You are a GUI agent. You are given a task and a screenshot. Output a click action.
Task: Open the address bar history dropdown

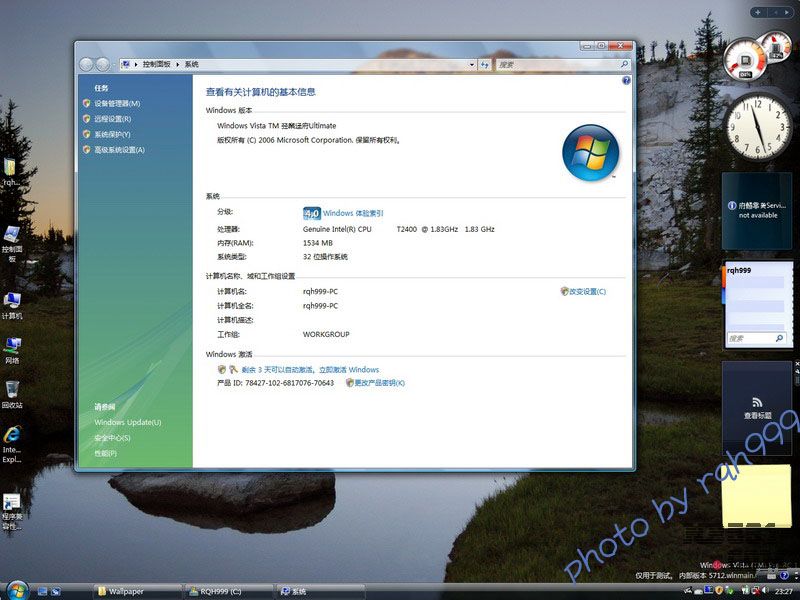(x=471, y=64)
